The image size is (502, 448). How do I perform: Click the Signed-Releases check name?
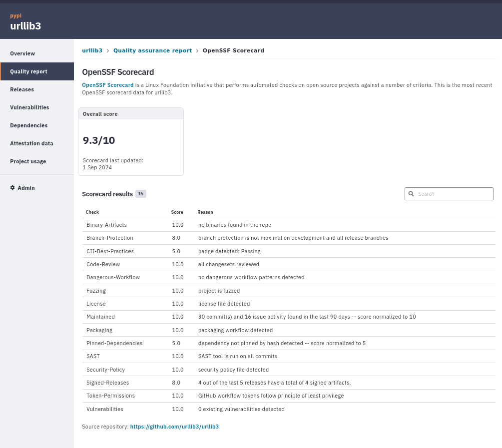(x=107, y=383)
